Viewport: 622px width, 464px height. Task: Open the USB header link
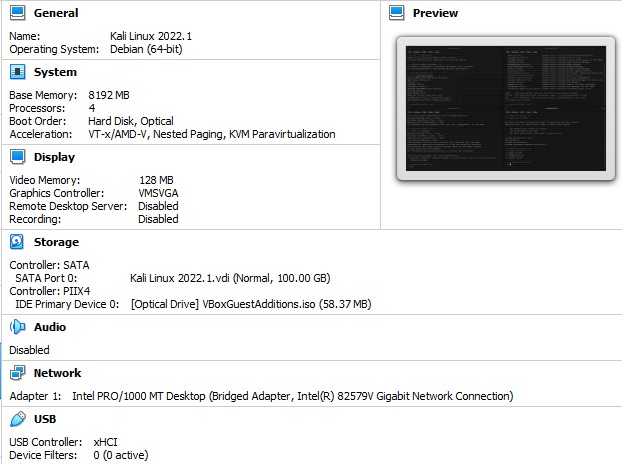click(x=45, y=419)
